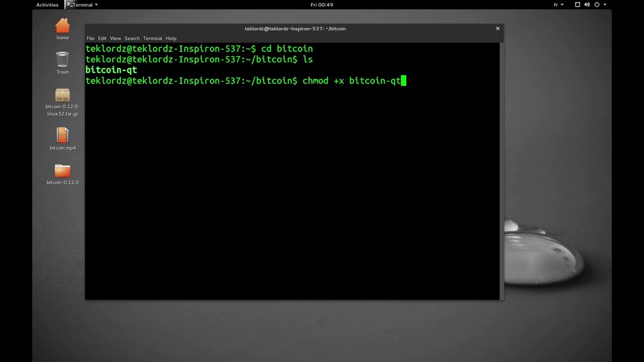This screenshot has height=362, width=644.
Task: Click the 'cd bitcoin' command text
Action: click(287, 49)
